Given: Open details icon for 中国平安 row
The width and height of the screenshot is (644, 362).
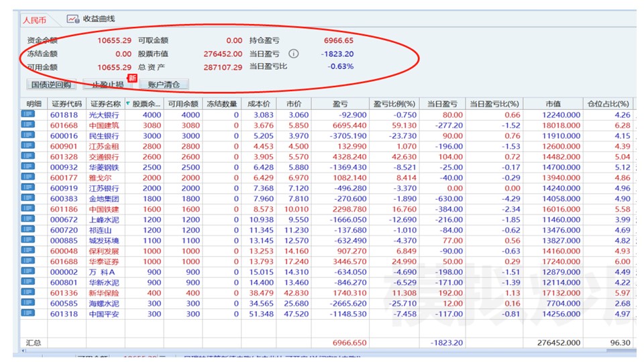Looking at the screenshot, I should pos(28,313).
